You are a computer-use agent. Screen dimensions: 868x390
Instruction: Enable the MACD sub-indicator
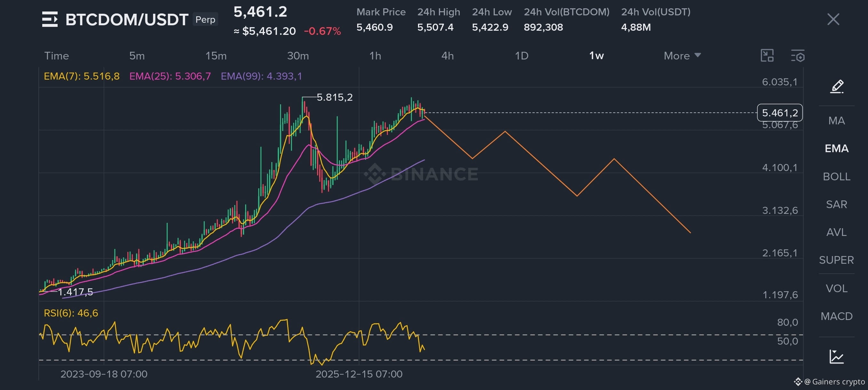(x=837, y=316)
